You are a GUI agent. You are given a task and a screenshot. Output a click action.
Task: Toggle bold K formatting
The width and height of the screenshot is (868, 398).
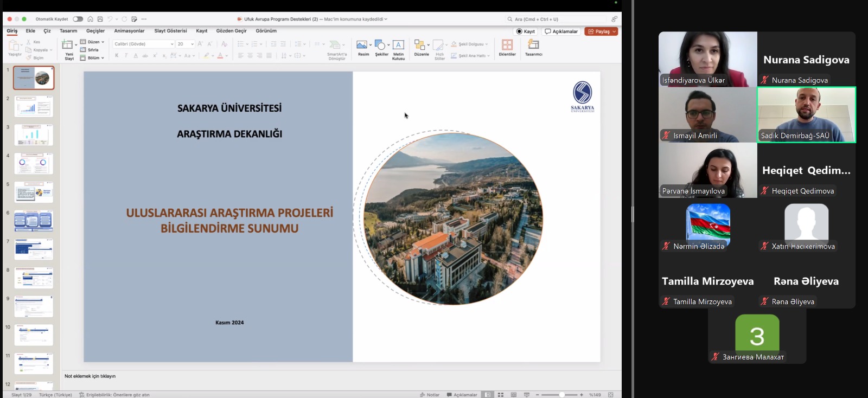117,55
